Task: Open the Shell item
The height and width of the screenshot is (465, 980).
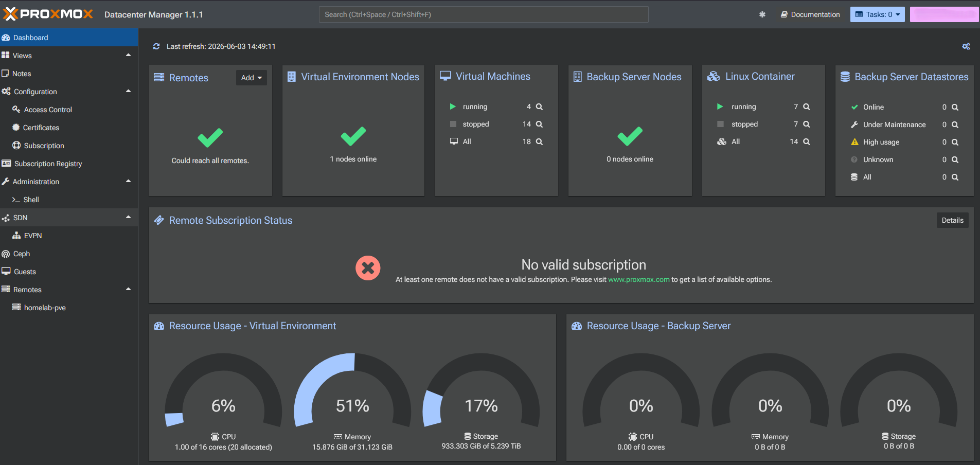Action: point(69,200)
